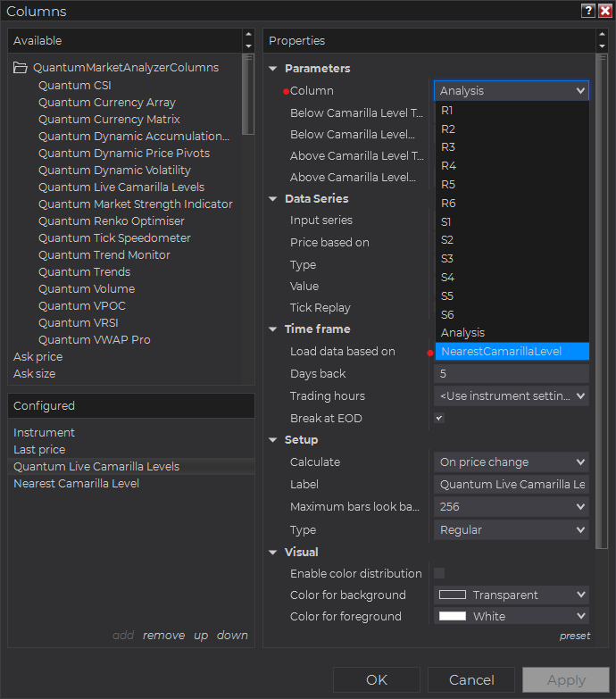Select Quantum Tick Speedometer

tap(114, 238)
